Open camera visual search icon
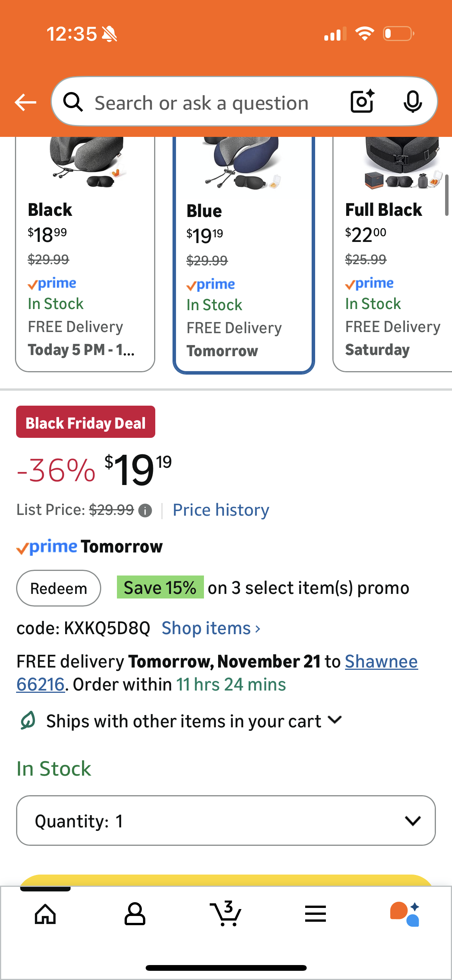The width and height of the screenshot is (452, 980). tap(362, 102)
